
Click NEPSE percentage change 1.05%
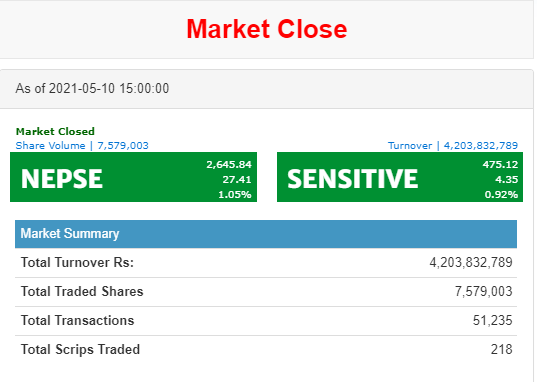click(x=235, y=195)
